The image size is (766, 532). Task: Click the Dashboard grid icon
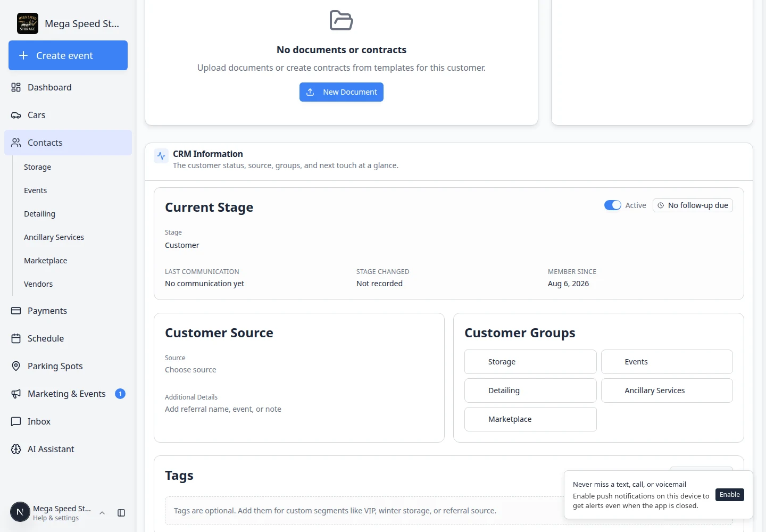16,87
